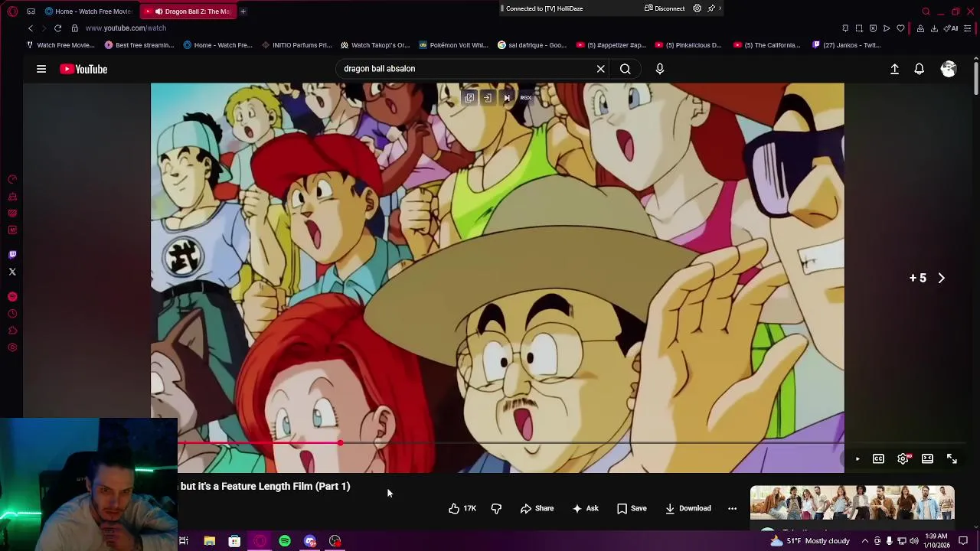980x551 pixels.
Task: Clear the search box with the X
Action: (x=601, y=69)
